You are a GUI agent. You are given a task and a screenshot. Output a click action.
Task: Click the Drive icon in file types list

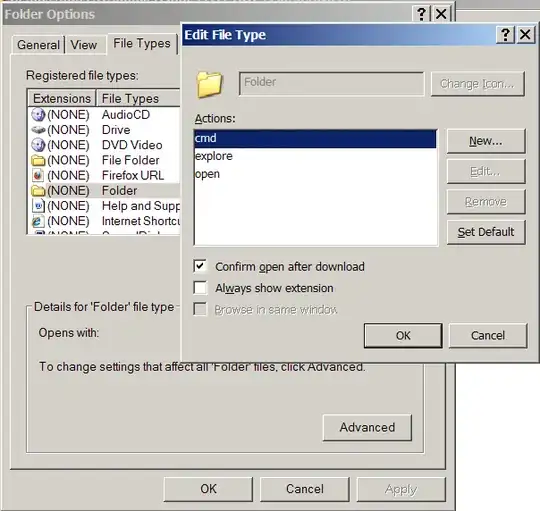pos(38,130)
